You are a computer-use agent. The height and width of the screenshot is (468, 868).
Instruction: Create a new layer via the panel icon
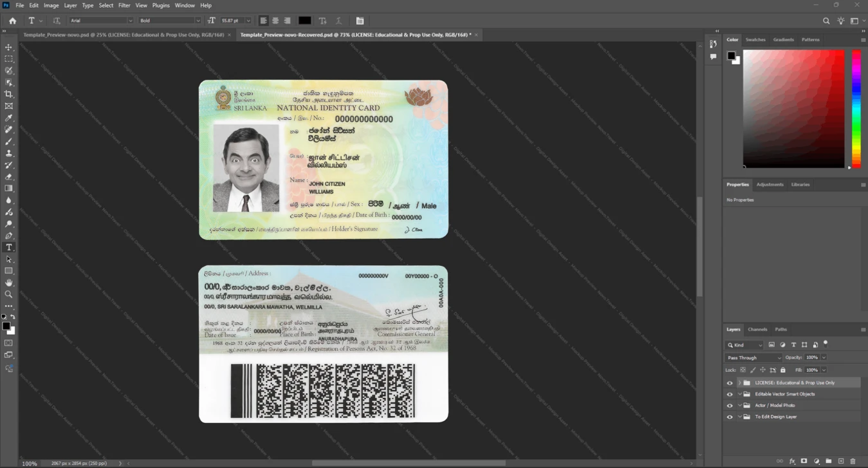point(841,461)
